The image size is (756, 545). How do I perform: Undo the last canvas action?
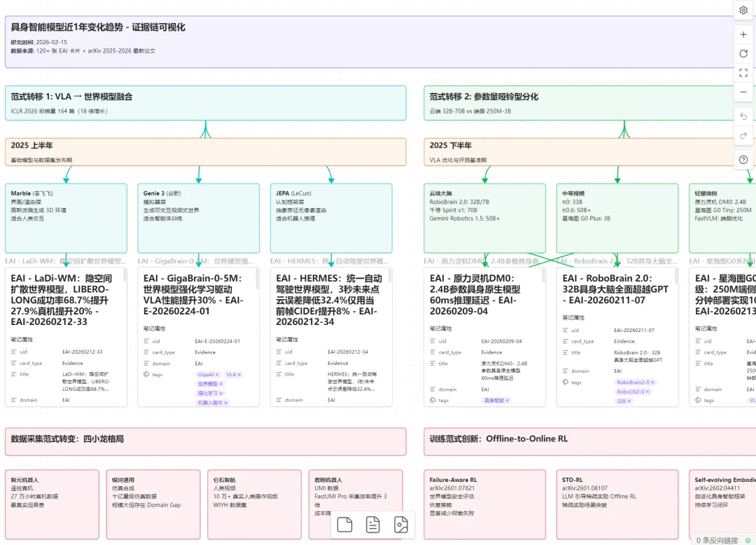click(x=743, y=116)
